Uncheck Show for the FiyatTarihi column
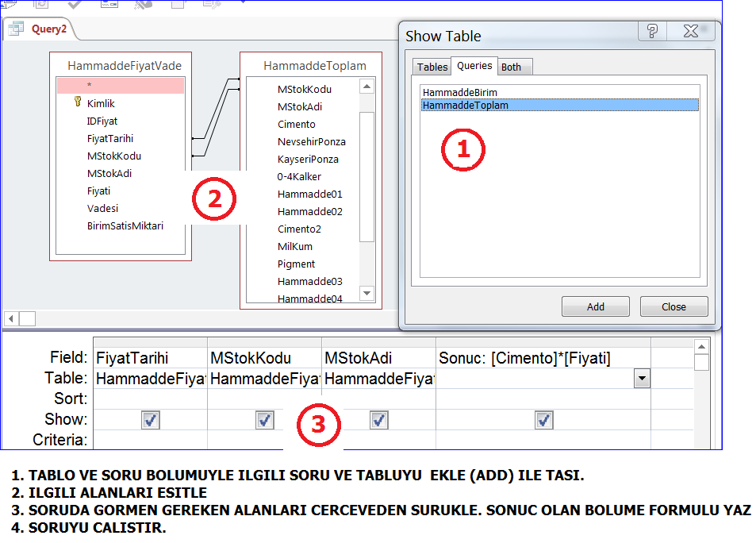This screenshot has width=756, height=543. (151, 420)
